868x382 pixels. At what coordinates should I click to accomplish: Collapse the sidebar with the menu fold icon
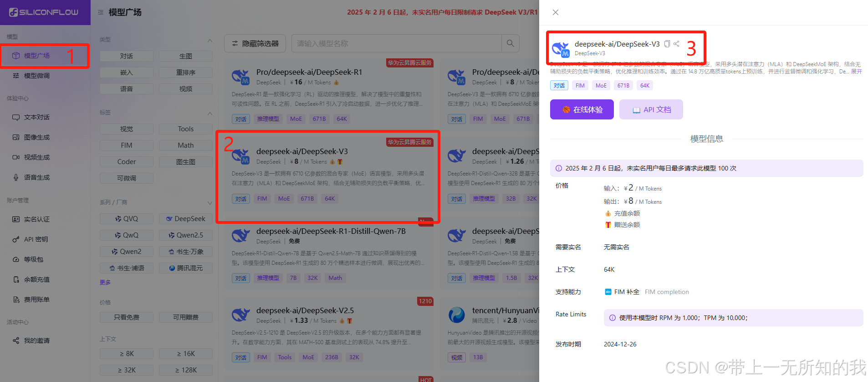tap(101, 12)
